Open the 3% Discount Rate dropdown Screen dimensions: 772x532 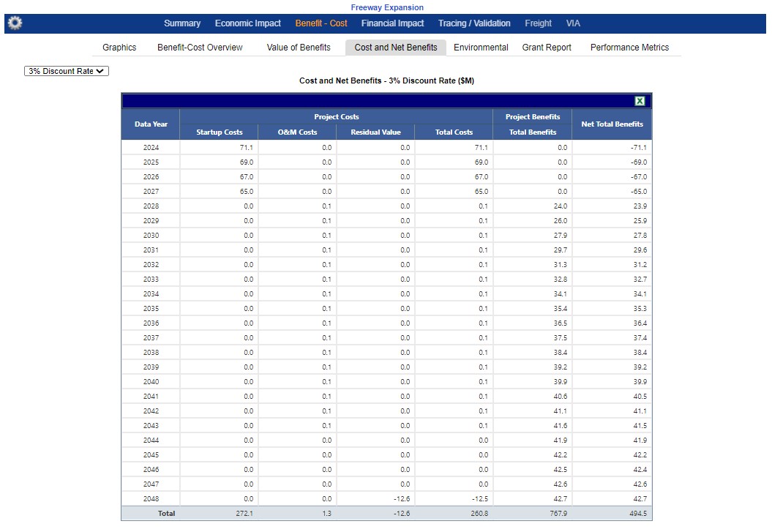(x=67, y=71)
